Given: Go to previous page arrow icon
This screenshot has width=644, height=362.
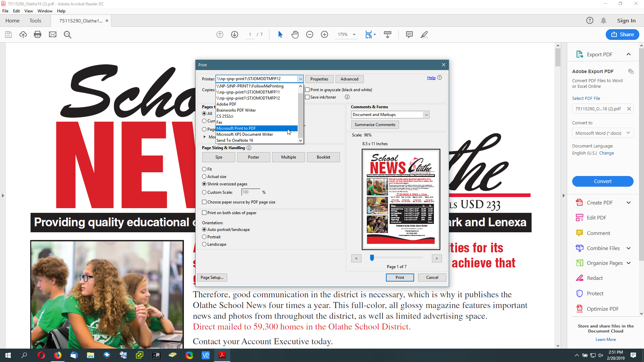Looking at the screenshot, I should coord(220,35).
